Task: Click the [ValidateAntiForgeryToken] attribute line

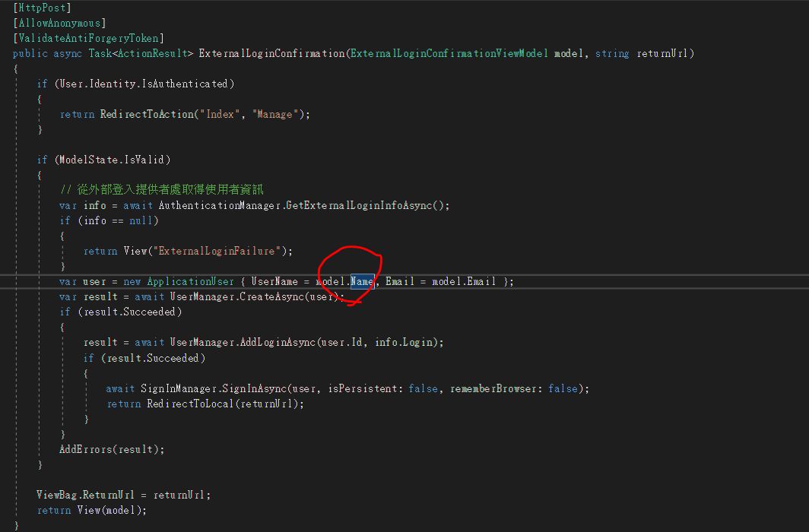Action: pyautogui.click(x=88, y=38)
